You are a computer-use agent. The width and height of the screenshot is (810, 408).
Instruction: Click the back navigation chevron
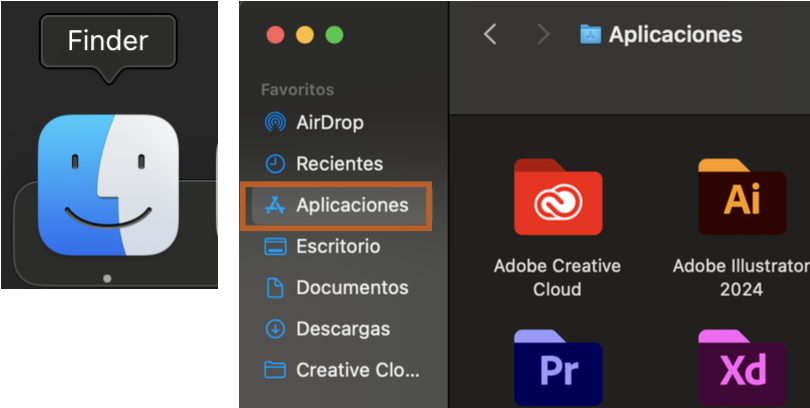[490, 35]
